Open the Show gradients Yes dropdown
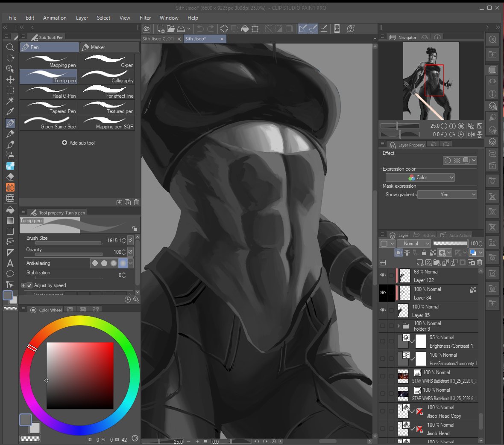Viewport: 504px width, 445px height. coord(447,195)
